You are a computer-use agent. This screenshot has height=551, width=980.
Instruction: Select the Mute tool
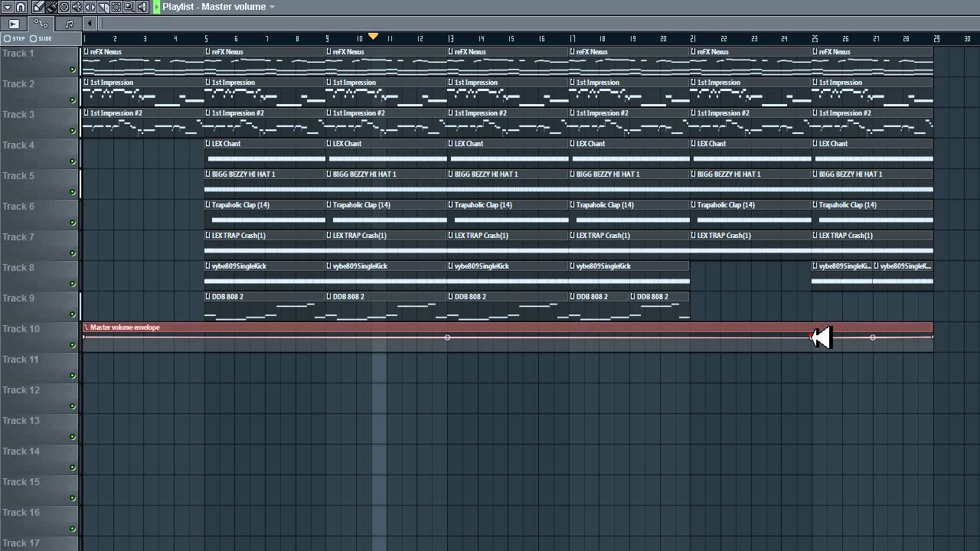pos(77,7)
